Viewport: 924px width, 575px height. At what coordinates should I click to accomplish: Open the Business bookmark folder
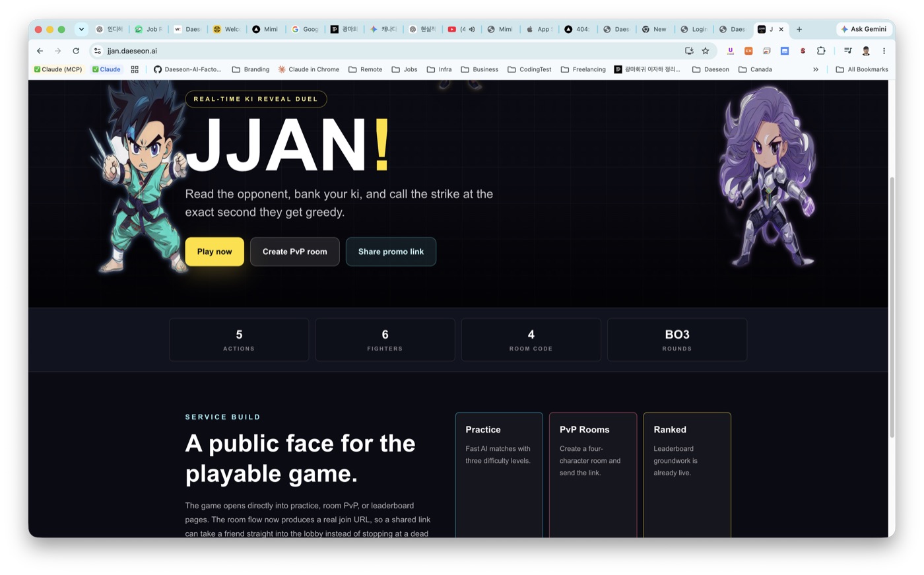click(x=480, y=69)
